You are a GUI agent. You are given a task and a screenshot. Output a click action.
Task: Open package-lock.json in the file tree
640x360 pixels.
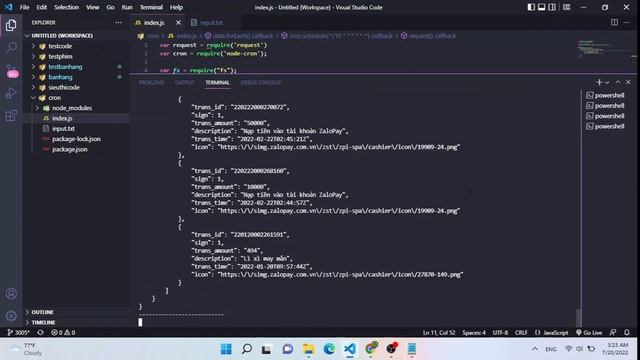pos(76,139)
